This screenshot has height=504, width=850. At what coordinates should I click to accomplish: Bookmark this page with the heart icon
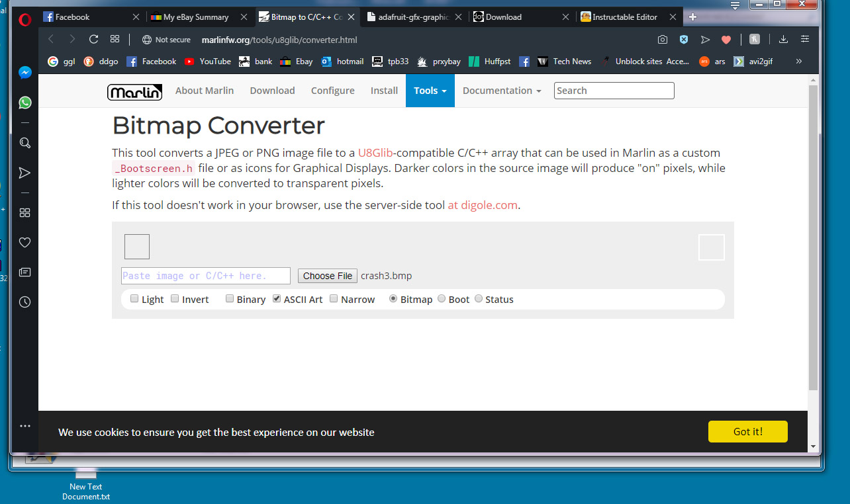pos(726,40)
